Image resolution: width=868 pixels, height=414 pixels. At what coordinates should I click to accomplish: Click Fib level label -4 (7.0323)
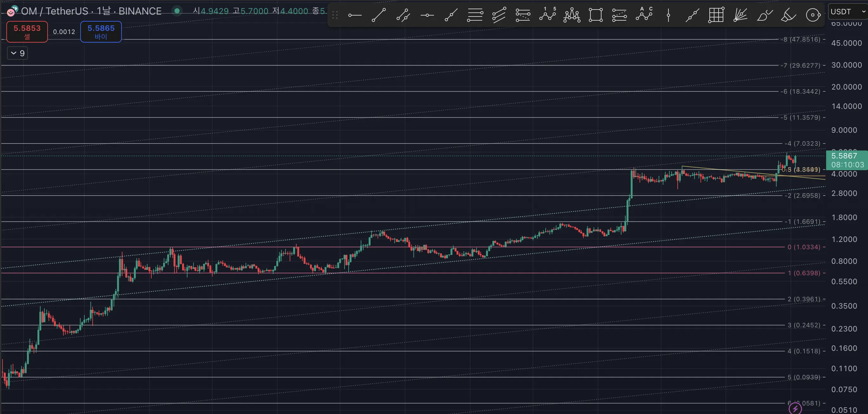tap(802, 144)
